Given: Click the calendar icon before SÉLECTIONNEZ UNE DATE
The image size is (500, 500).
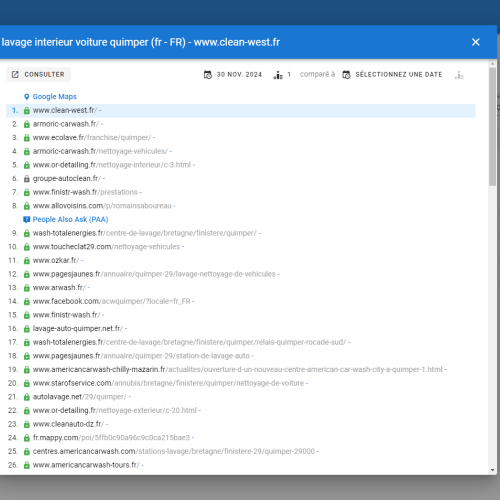Looking at the screenshot, I should click(x=346, y=75).
